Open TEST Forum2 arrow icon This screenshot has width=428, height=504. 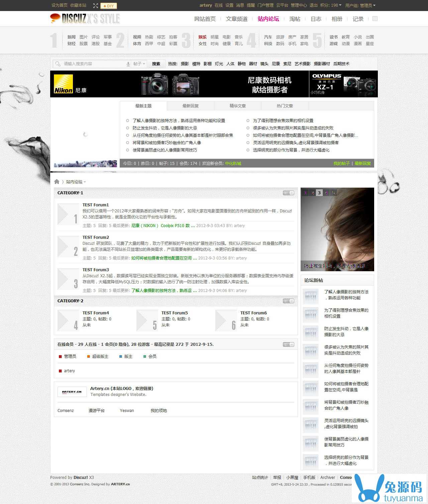[x=68, y=246]
